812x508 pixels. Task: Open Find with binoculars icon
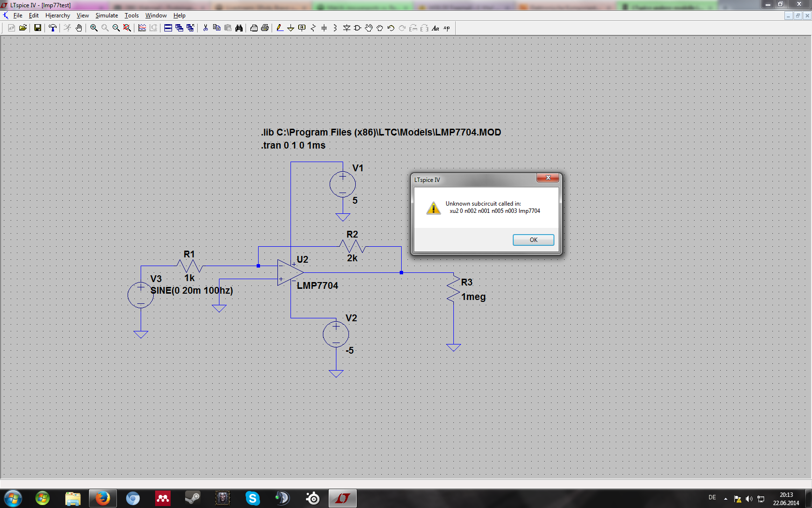239,28
